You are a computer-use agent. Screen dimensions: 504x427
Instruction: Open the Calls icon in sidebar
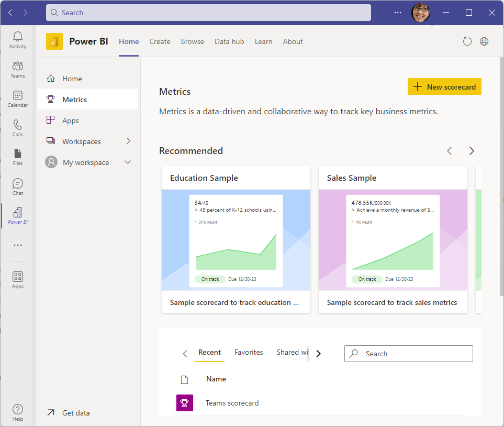pos(18,128)
